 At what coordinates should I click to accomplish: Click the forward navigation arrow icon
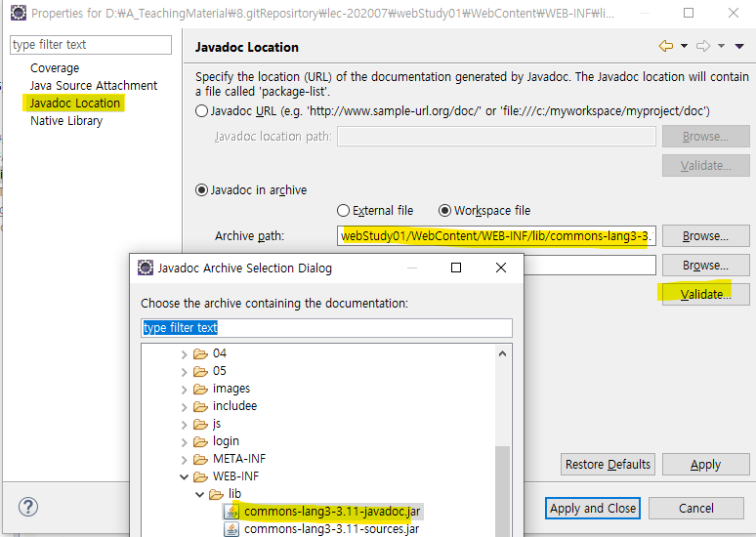[x=703, y=46]
